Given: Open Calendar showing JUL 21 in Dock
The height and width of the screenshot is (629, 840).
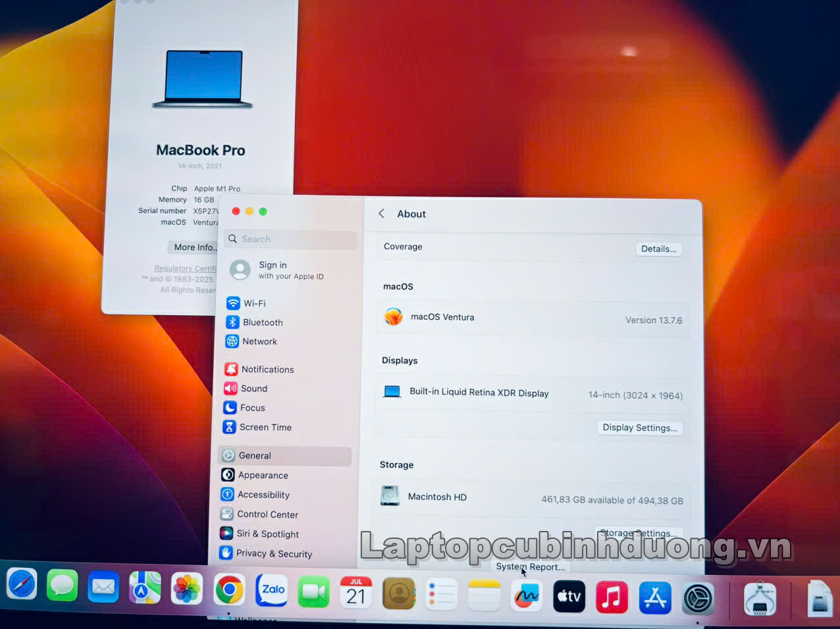Looking at the screenshot, I should pos(356,593).
